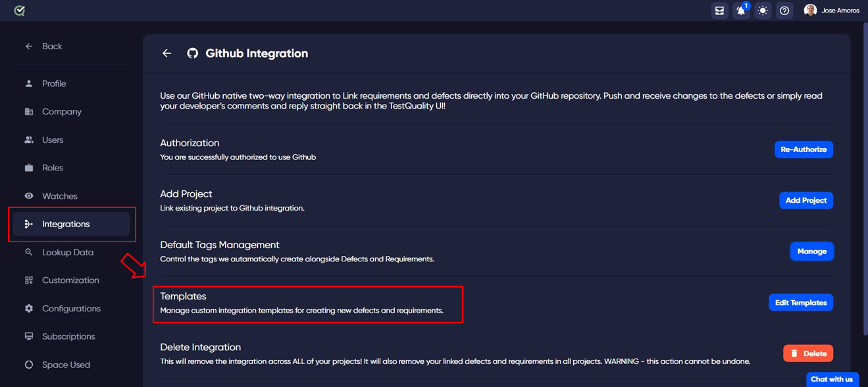The image size is (868, 387).
Task: Open Jose Amoros user profile menu
Action: pyautogui.click(x=832, y=11)
